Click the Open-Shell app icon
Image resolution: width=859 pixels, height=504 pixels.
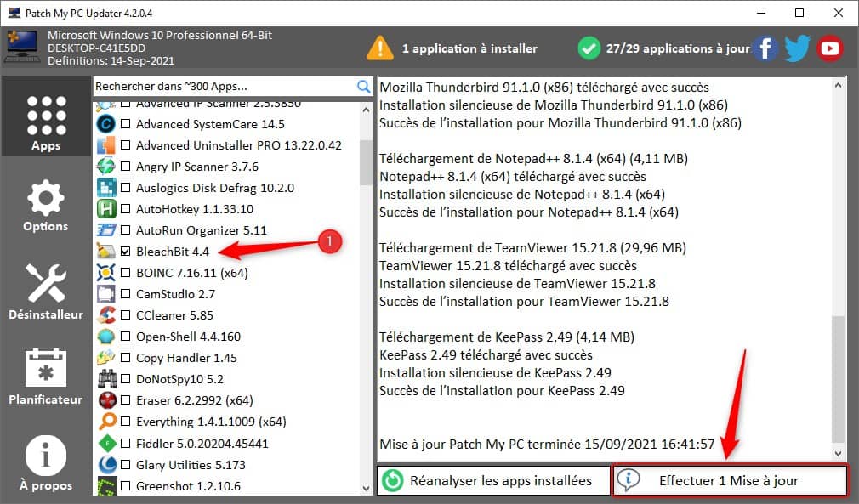[x=105, y=337]
